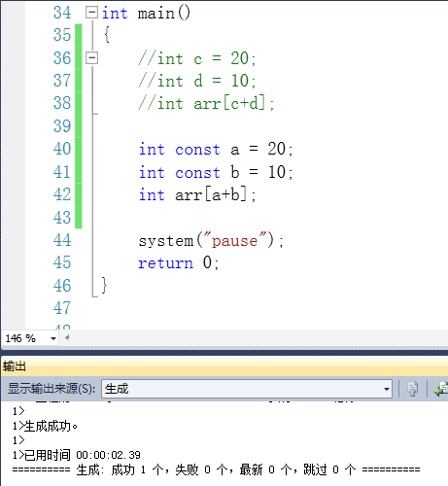Collapse the commented block at line 36
This screenshot has width=448, height=486.
[91, 58]
